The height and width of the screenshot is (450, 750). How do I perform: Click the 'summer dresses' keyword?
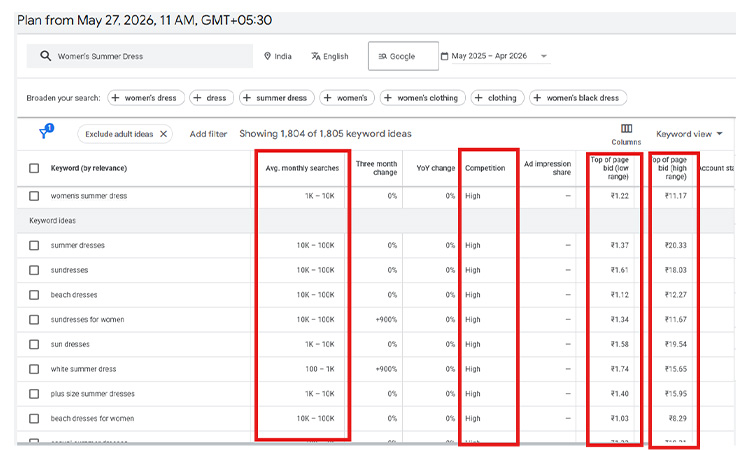[77, 245]
